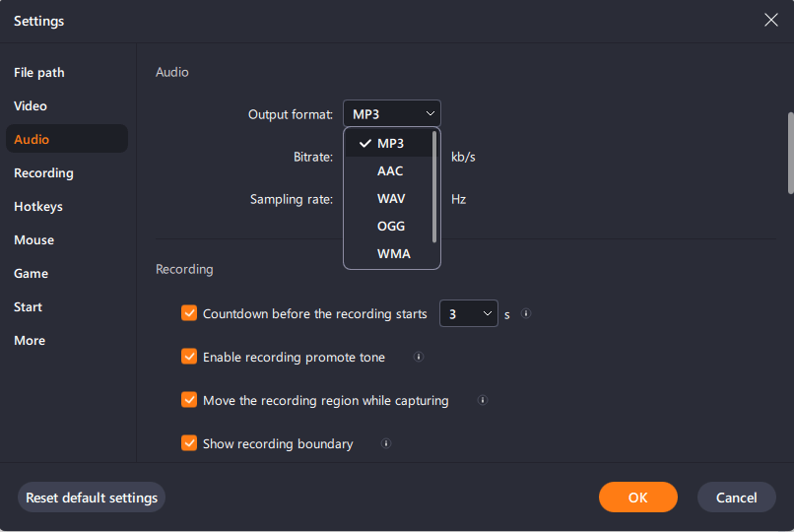Switch to the Video settings tab
Viewport: 794px width, 532px height.
[x=31, y=105]
